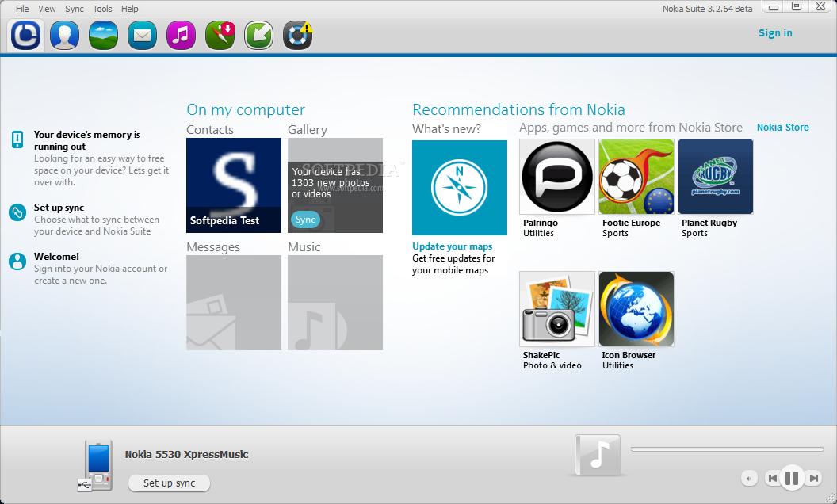Click the Nokia 5530 XpressMusic device name
Screen dimensions: 837x504
(186, 454)
